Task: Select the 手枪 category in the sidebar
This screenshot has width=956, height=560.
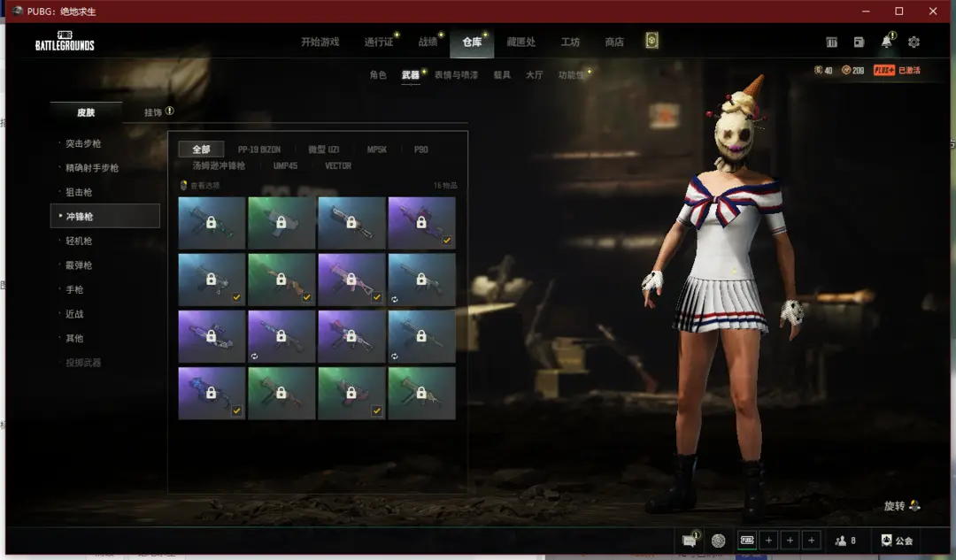Action: (x=74, y=289)
